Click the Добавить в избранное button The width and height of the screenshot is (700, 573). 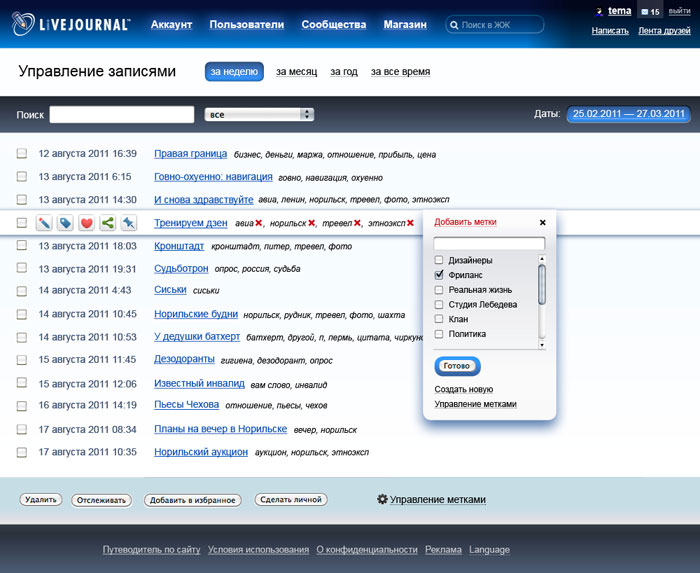192,500
